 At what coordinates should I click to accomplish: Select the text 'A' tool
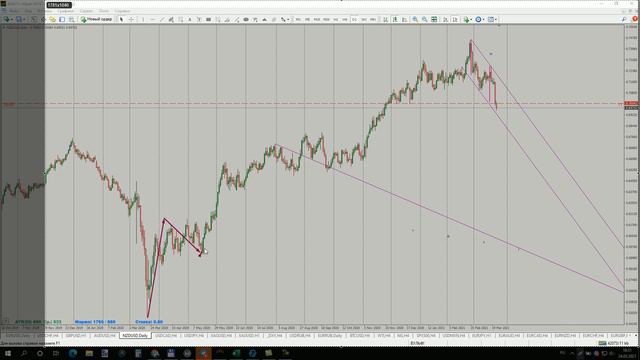(189, 19)
